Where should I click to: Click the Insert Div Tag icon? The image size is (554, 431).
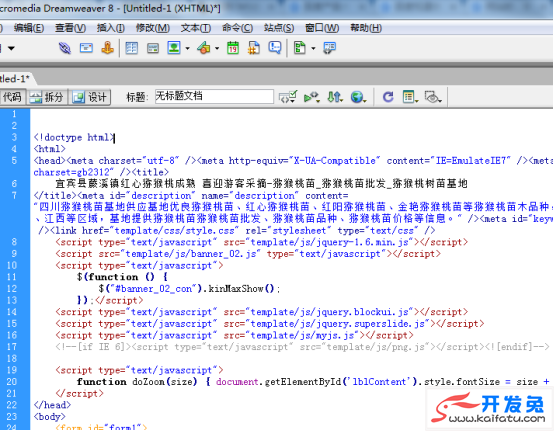[x=153, y=48]
